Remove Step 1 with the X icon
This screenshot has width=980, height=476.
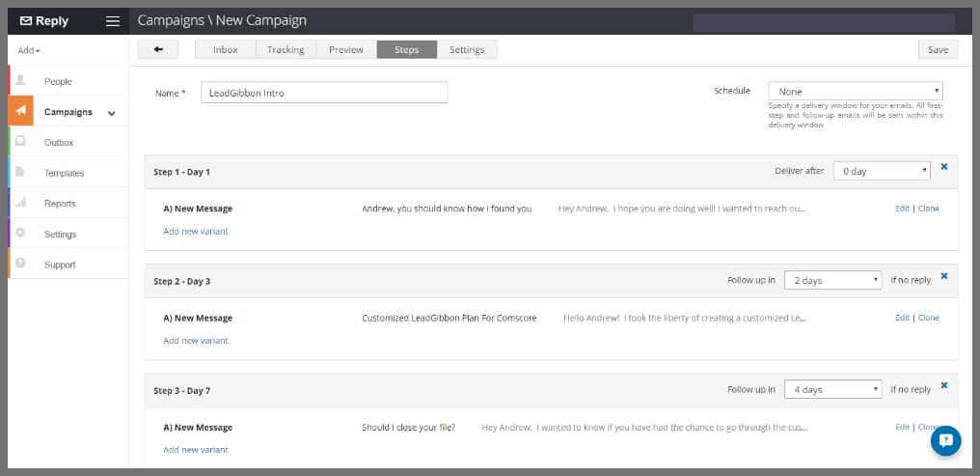(943, 167)
